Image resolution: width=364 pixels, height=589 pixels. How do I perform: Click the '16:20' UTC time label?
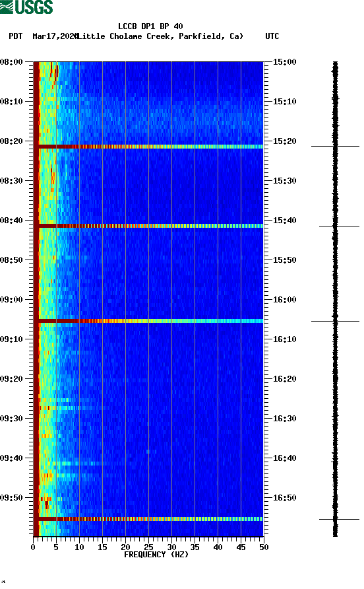[284, 379]
